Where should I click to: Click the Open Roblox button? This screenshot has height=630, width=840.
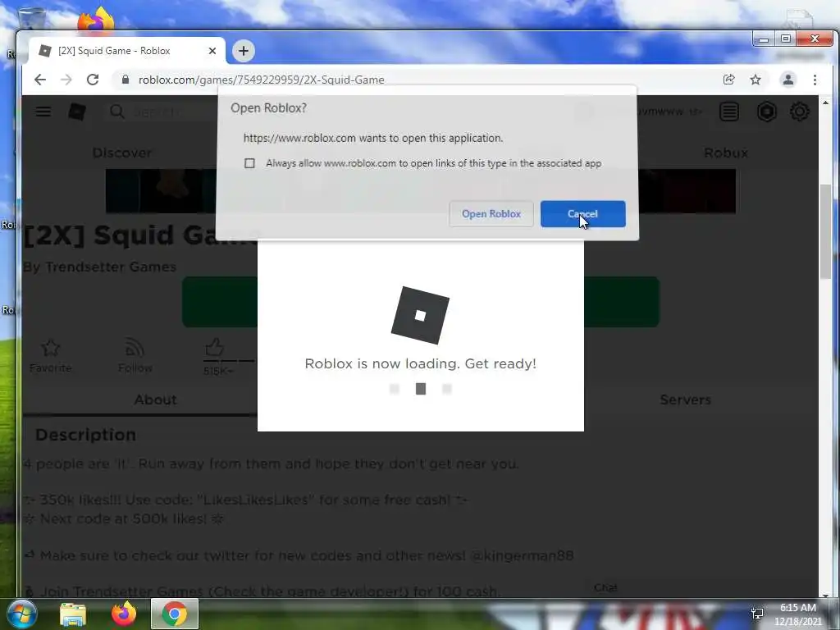pyautogui.click(x=491, y=214)
